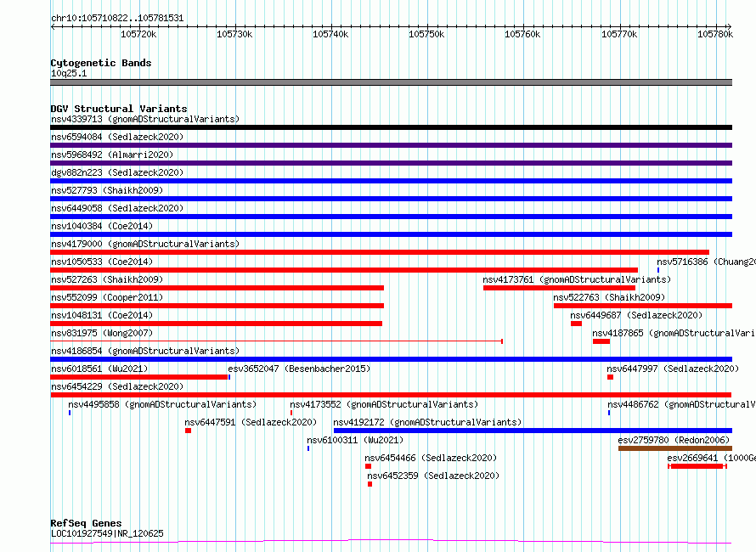Select the blue nsv4192172 variant bar
Viewport: 756px width, 552px height.
point(533,431)
